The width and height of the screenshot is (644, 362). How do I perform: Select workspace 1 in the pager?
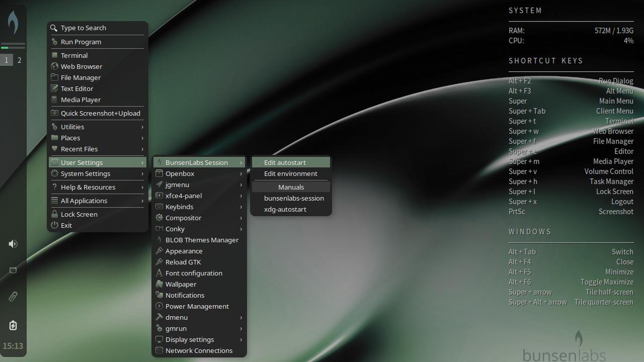pos(7,60)
